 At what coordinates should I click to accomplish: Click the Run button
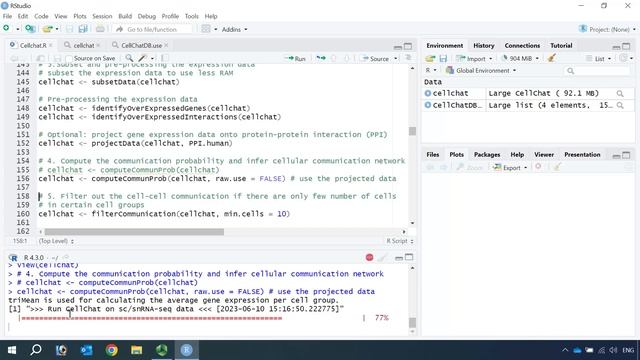pos(296,59)
